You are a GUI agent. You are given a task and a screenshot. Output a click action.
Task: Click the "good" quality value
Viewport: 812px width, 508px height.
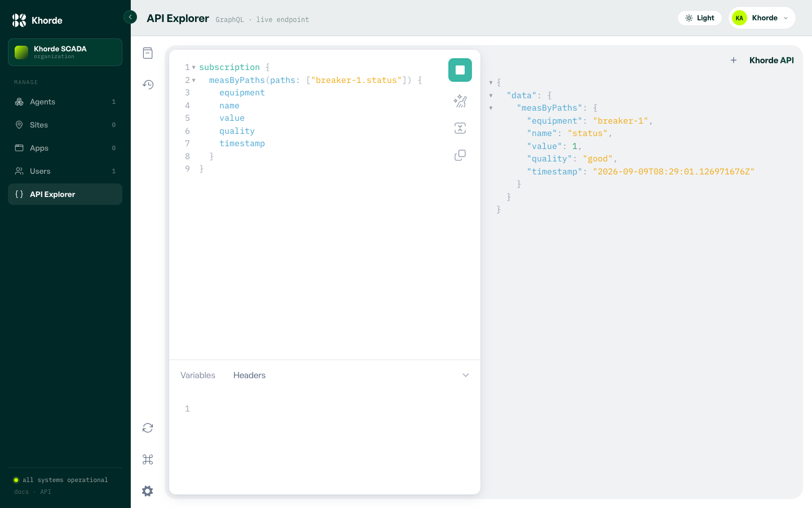(598, 159)
